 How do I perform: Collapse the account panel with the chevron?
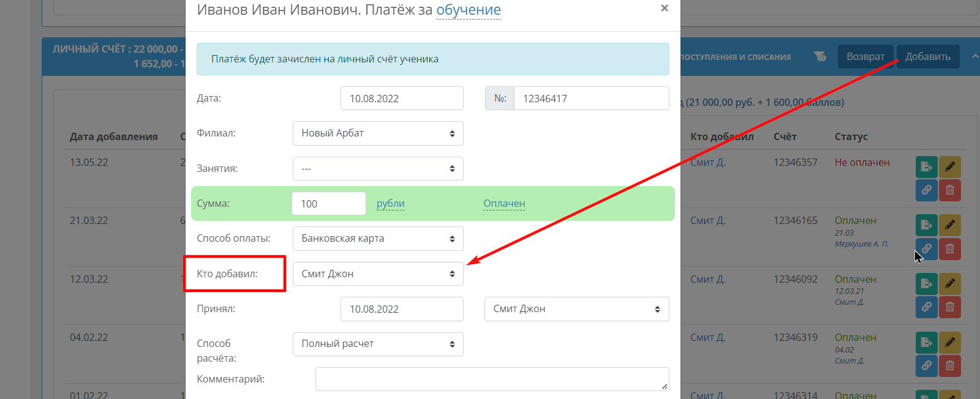tap(974, 56)
